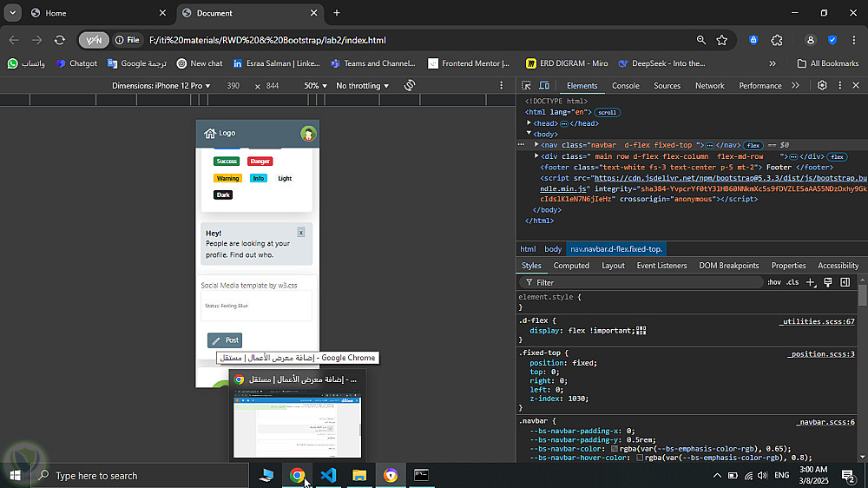Open DevTools customize three-dot menu
Screen dimensions: 868x488
[839, 85]
